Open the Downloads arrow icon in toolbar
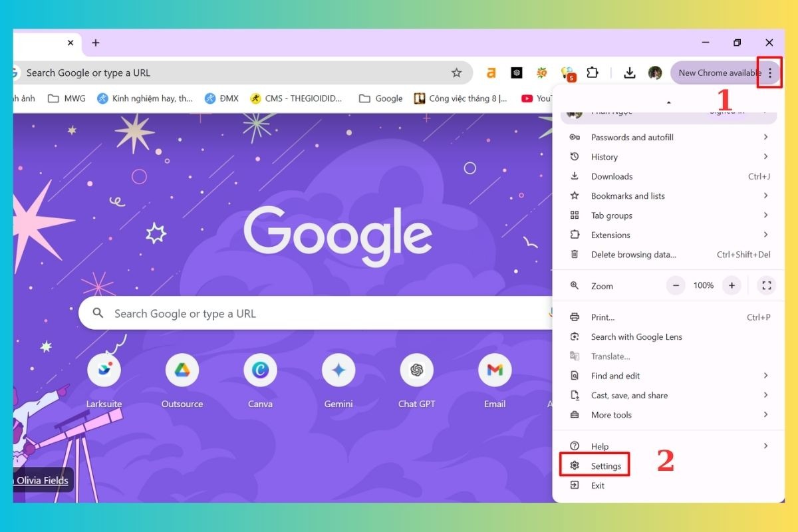 630,73
